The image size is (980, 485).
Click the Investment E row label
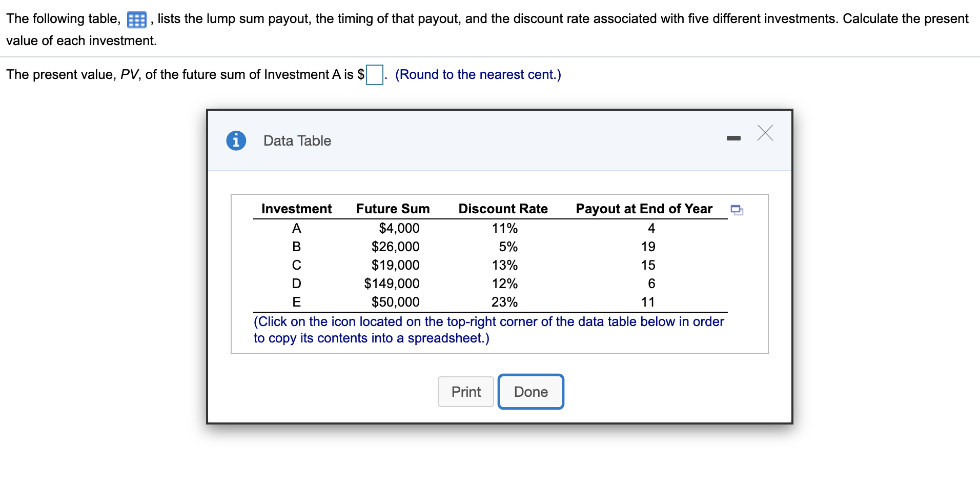click(x=296, y=302)
